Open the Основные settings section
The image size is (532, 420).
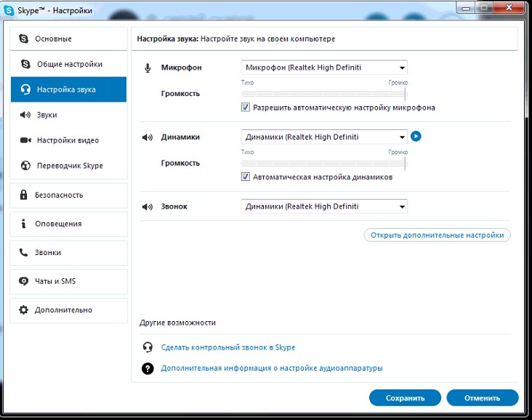click(x=68, y=39)
